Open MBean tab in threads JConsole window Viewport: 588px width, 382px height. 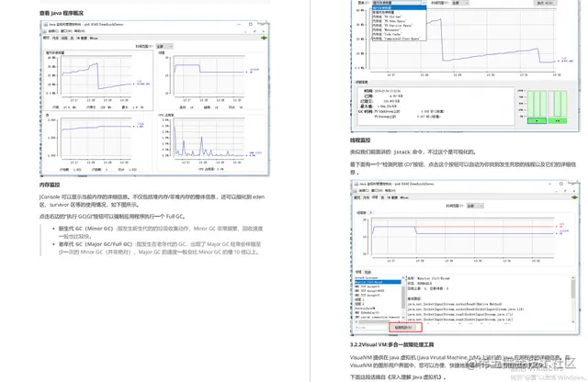coord(404,197)
